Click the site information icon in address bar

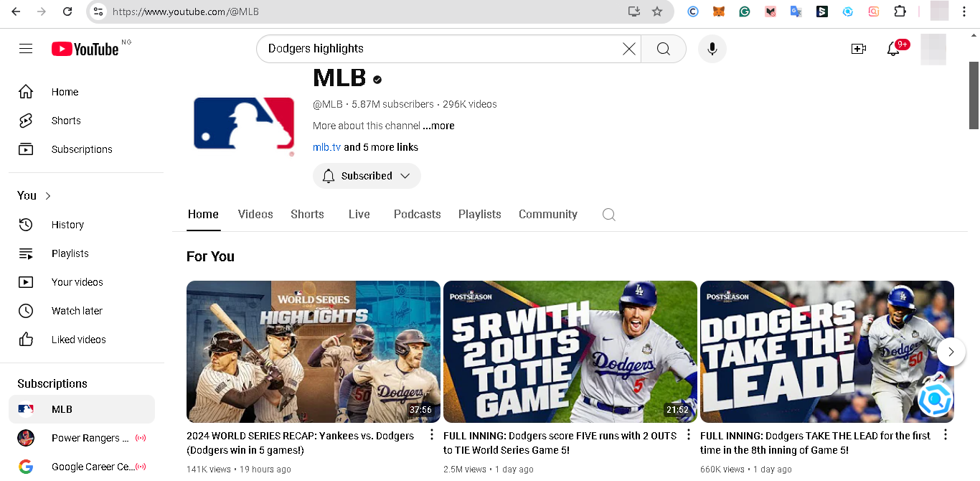click(x=98, y=11)
